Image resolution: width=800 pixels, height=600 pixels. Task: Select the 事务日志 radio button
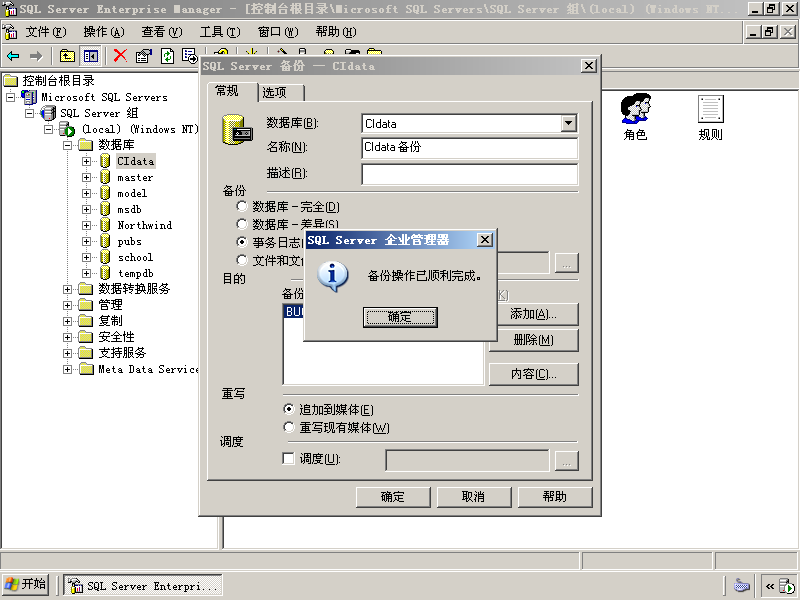tap(242, 242)
